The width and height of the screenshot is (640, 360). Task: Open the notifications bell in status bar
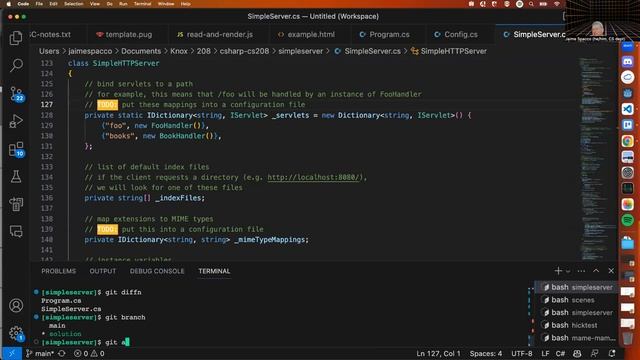612,353
